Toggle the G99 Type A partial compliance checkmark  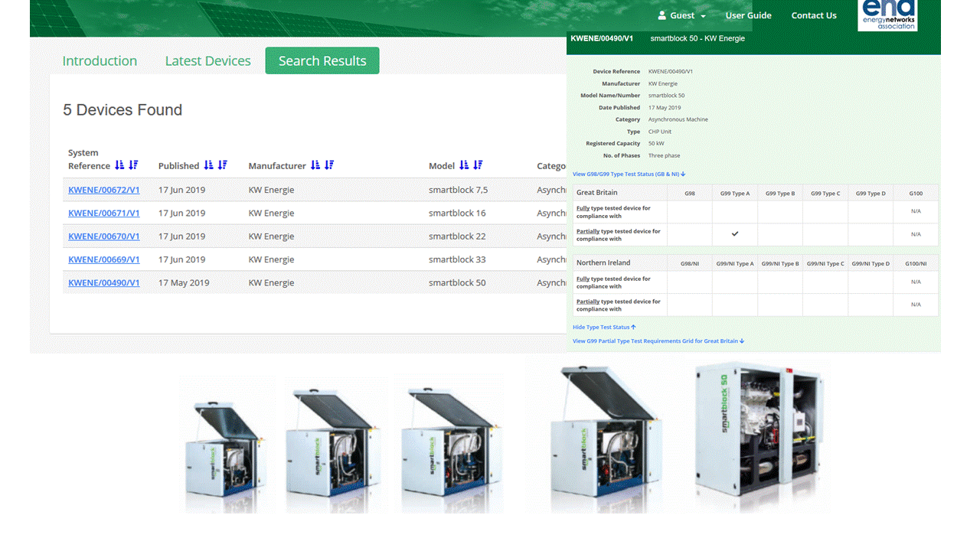tap(735, 235)
